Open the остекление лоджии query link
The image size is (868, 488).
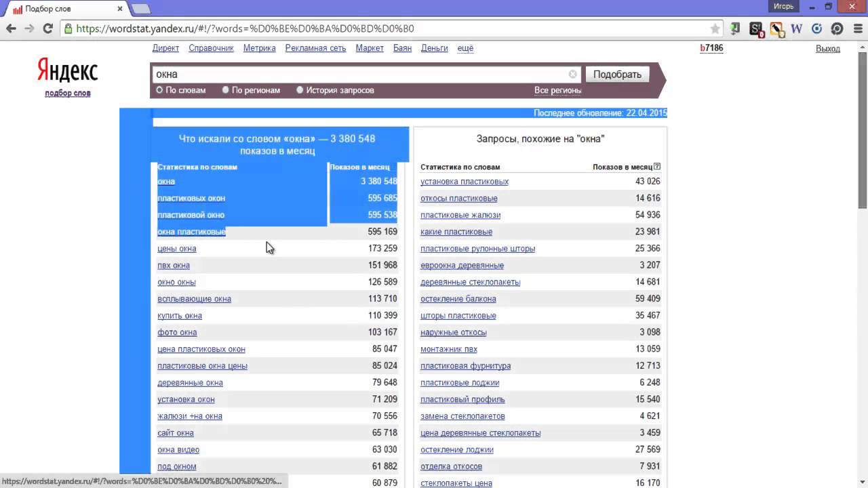pos(456,449)
